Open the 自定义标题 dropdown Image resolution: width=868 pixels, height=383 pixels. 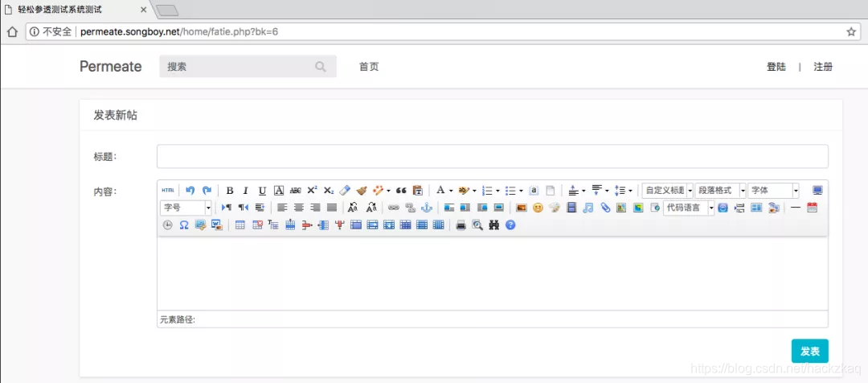coord(668,190)
